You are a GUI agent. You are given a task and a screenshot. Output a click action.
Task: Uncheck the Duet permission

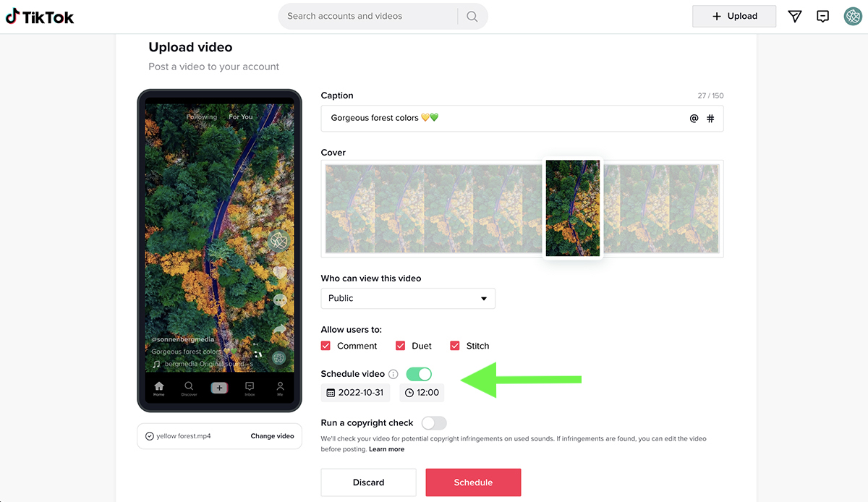tap(401, 346)
